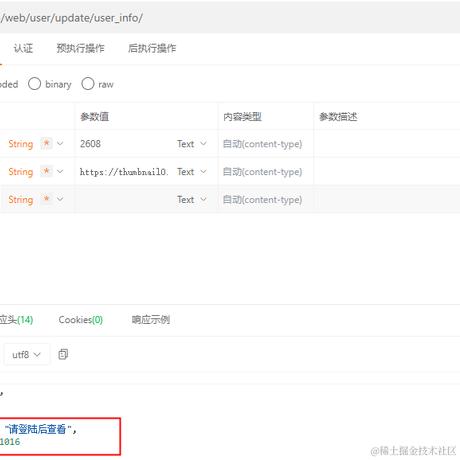
Task: Click content-type field in the empty value row
Action: click(266, 199)
